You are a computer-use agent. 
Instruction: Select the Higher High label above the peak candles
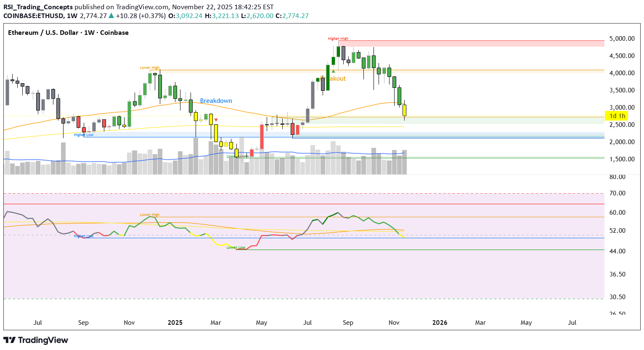338,38
